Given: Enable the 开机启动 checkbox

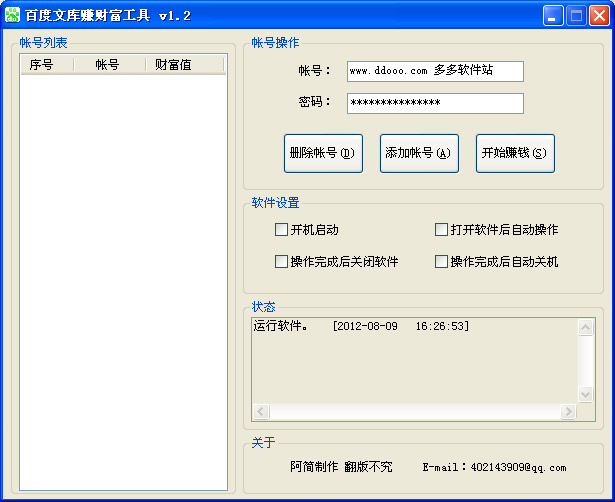Looking at the screenshot, I should click(281, 230).
